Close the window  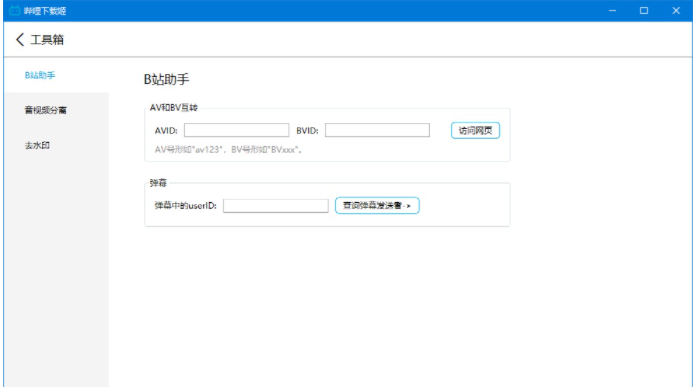coord(676,11)
